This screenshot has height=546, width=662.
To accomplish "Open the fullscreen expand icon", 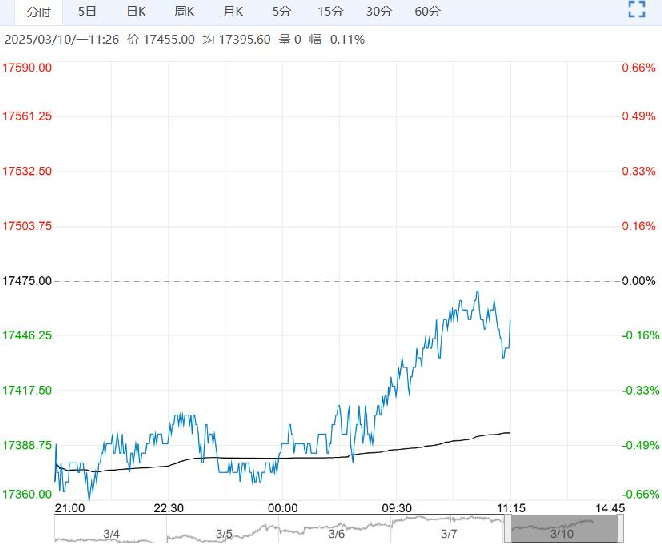I will tap(637, 9).
